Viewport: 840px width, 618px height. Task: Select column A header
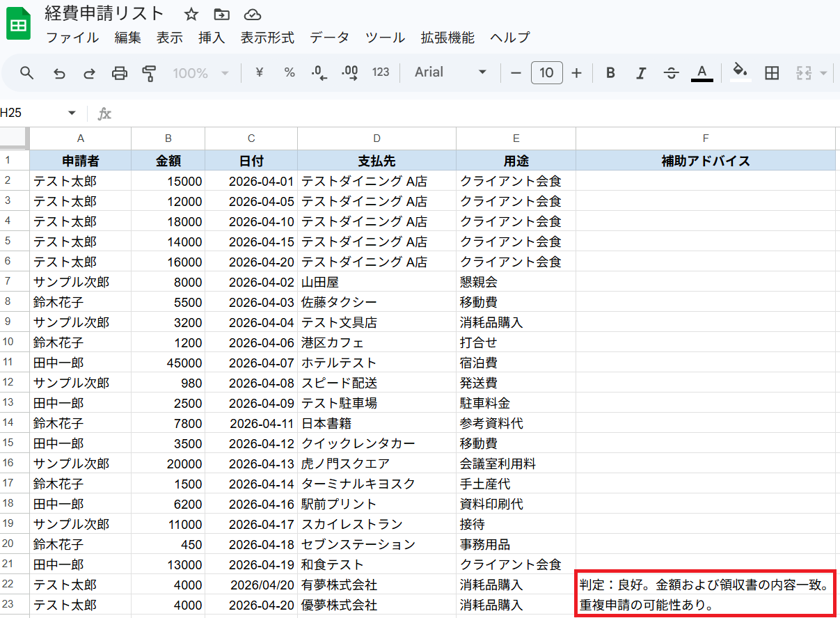tap(80, 138)
